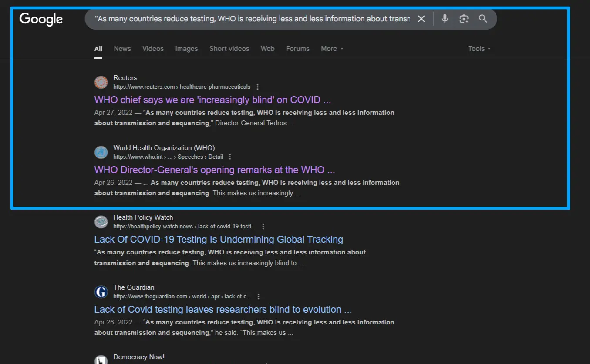
Task: Select the All results tab
Action: click(98, 49)
